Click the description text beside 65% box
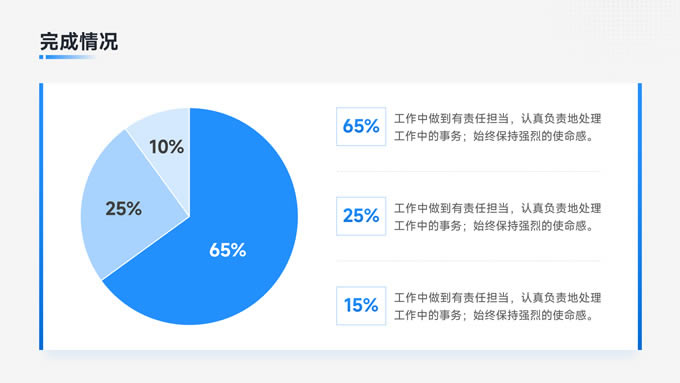 pos(497,127)
